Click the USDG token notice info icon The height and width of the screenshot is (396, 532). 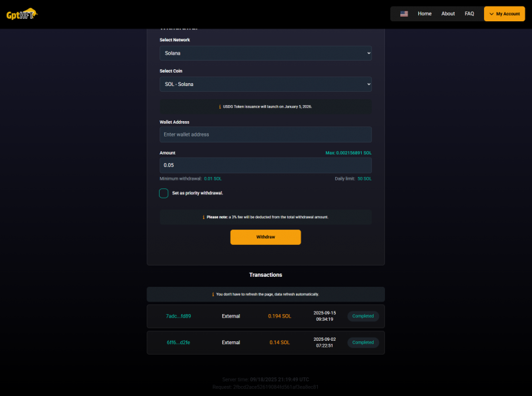[220, 106]
